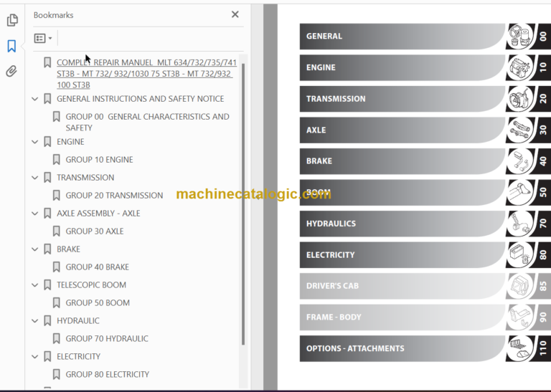Click the hydraulic pump icon for section 70
The height and width of the screenshot is (392, 551).
coord(520,224)
